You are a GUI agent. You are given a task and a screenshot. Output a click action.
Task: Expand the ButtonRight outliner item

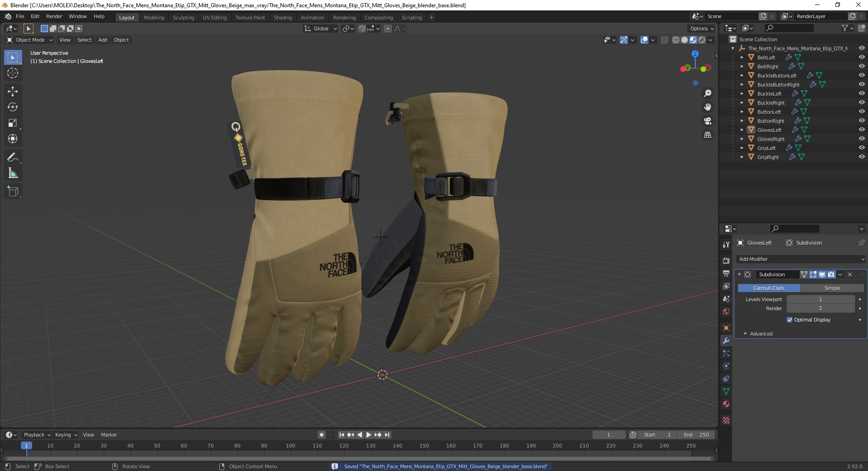tap(742, 121)
